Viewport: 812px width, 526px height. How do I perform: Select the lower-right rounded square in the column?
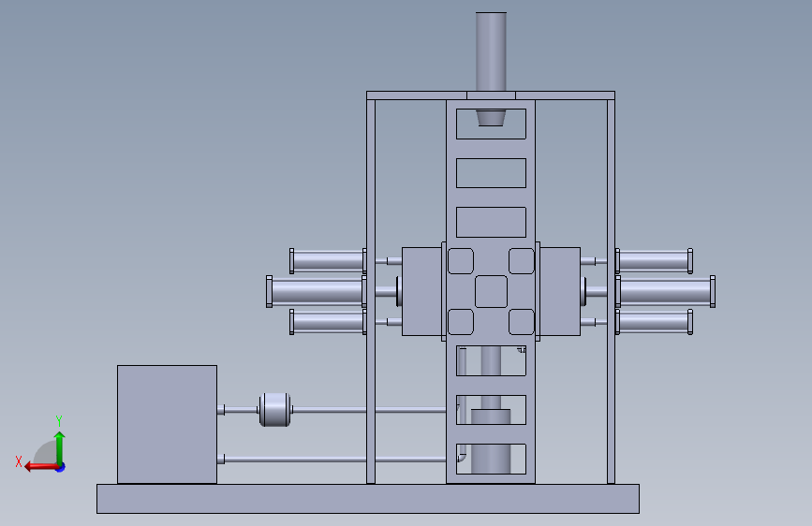pyautogui.click(x=522, y=322)
